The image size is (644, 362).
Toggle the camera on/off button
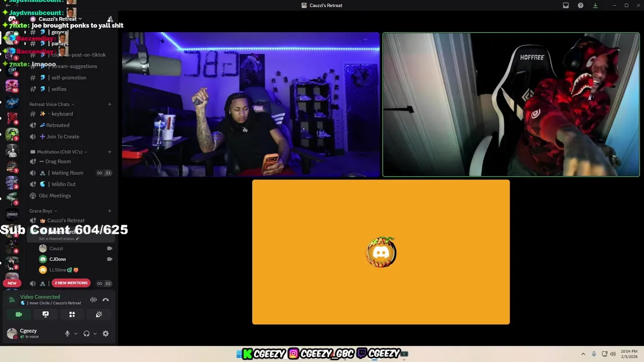tap(19, 314)
